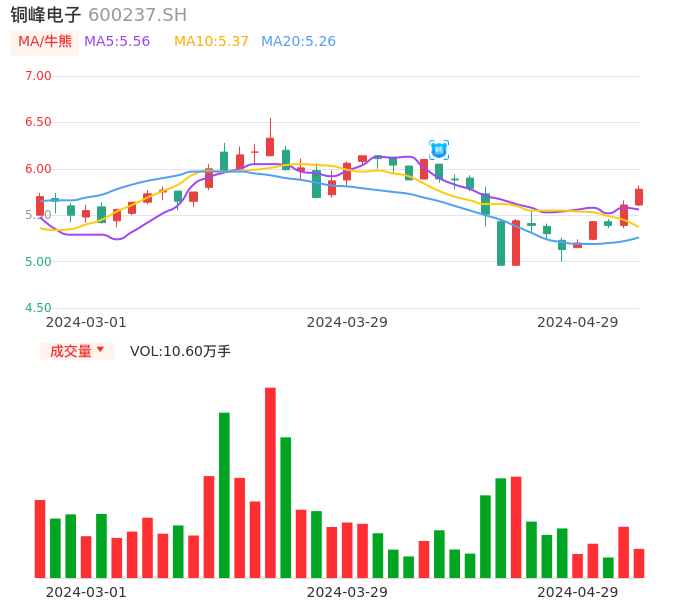This screenshot has height=606, width=686.
Task: Click 2024-03-29 date under price chart
Action: 347,322
